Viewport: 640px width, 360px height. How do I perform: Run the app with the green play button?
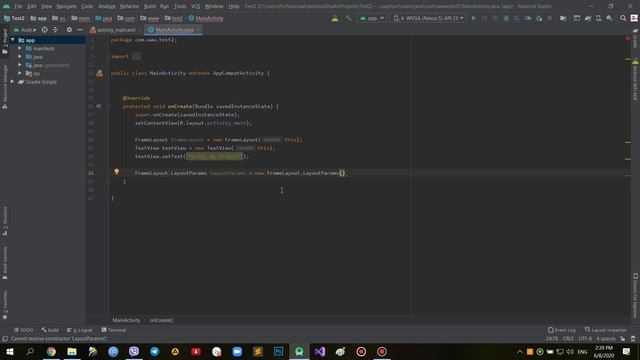(473, 18)
